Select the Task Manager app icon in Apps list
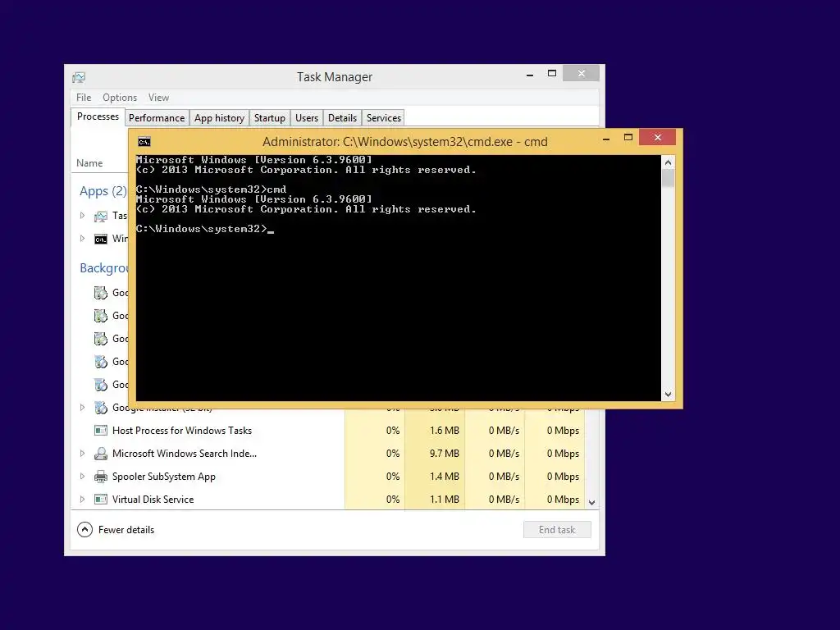Viewport: 840px width, 630px height. (101, 217)
